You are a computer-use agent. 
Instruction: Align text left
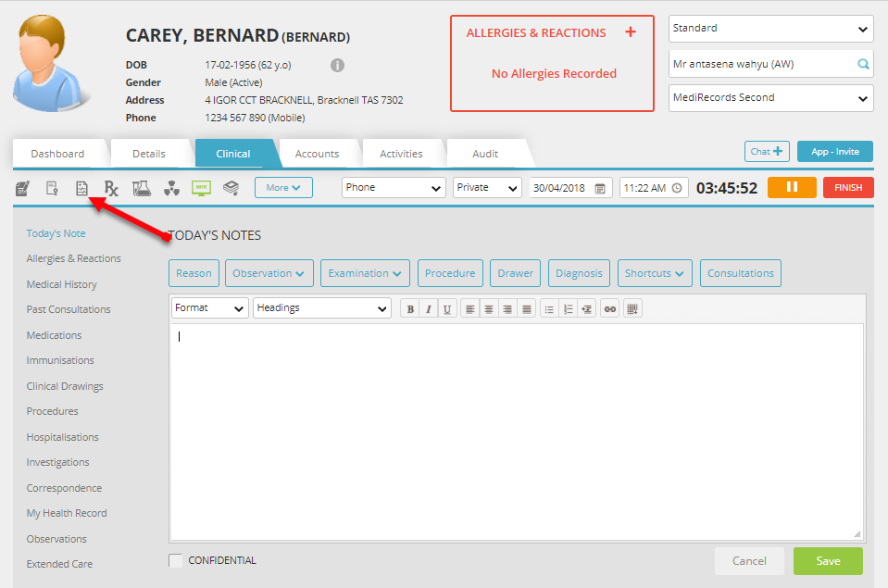[x=469, y=308]
